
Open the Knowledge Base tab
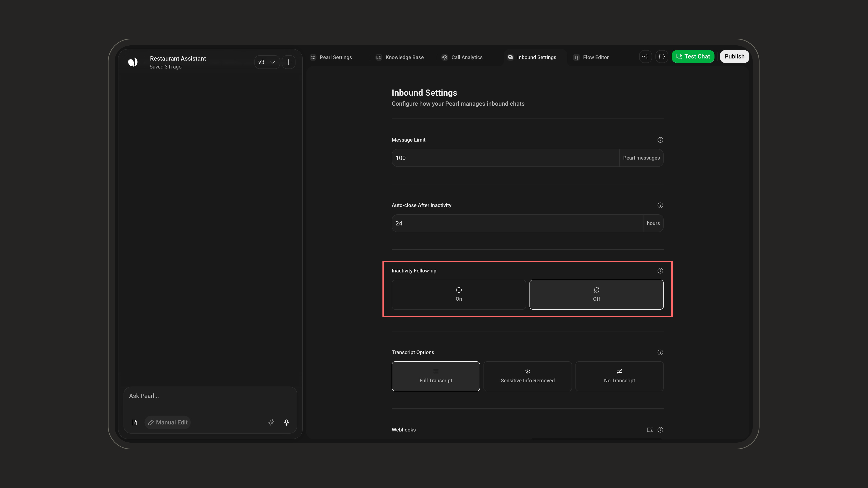[400, 57]
